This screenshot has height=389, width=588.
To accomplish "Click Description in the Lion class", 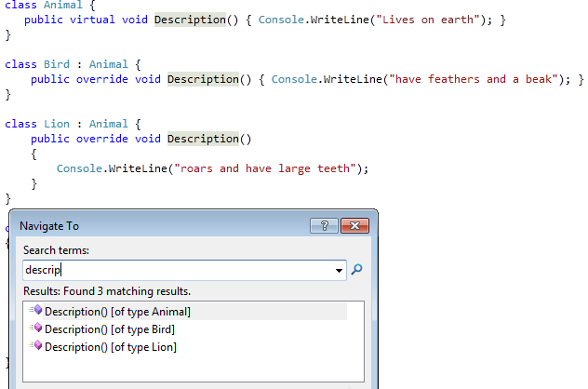I will 203,139.
